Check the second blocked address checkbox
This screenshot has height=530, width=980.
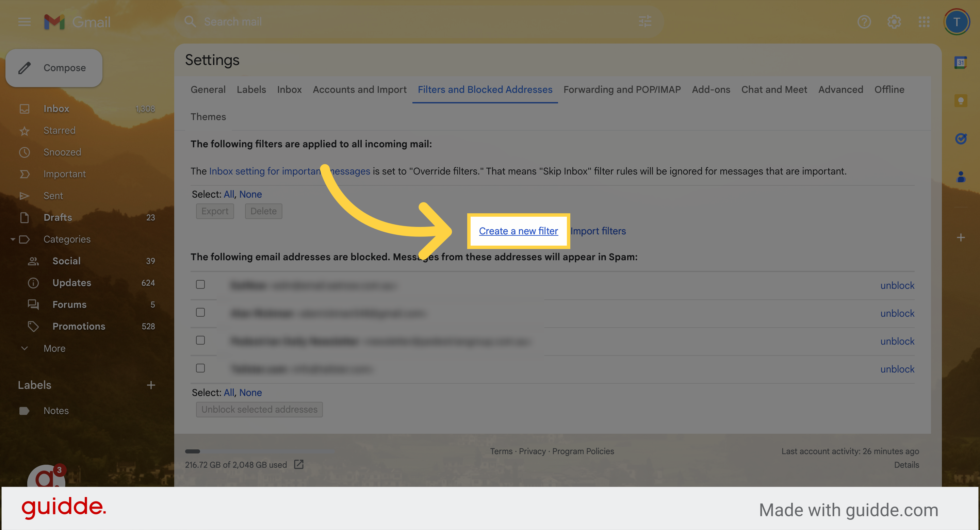coord(200,312)
